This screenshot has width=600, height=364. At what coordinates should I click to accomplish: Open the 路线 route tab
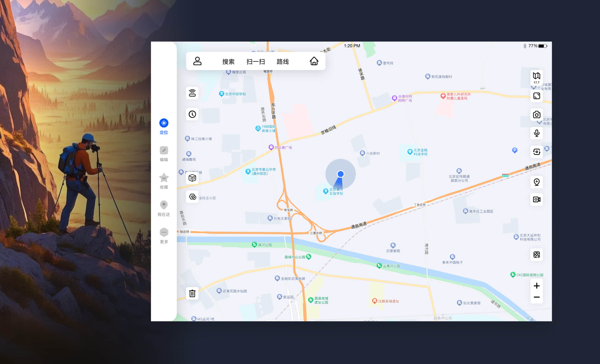(x=283, y=62)
